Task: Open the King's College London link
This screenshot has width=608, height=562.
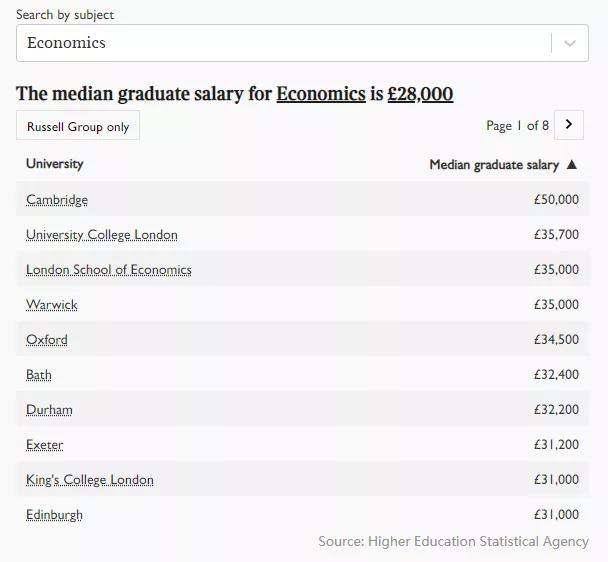Action: [90, 480]
